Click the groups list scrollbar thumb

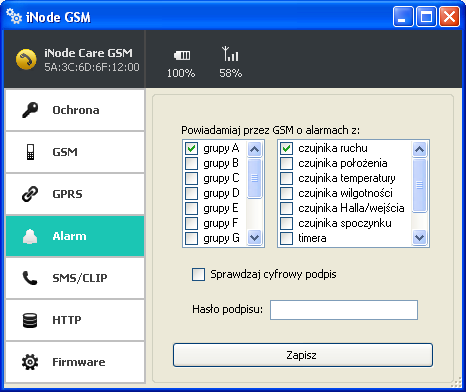[x=255, y=178]
